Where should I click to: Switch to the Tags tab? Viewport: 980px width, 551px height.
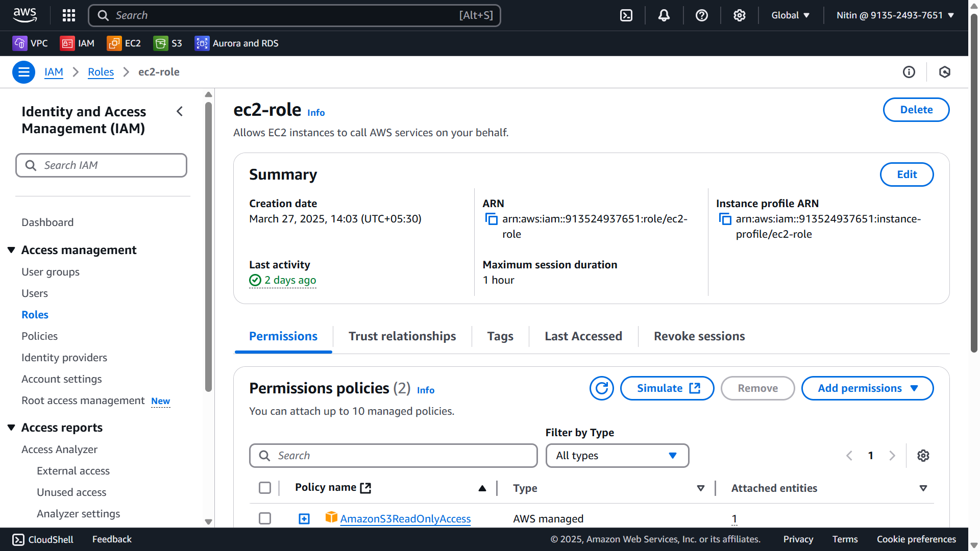point(500,336)
